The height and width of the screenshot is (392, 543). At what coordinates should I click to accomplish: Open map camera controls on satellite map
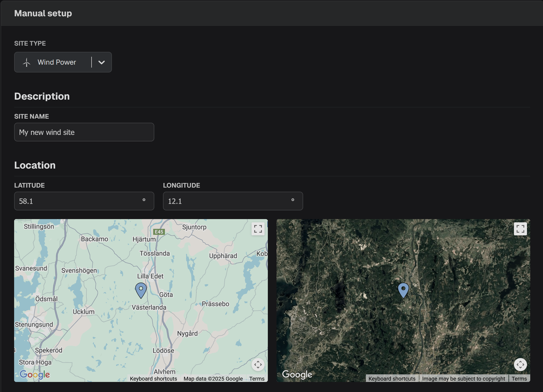520,365
